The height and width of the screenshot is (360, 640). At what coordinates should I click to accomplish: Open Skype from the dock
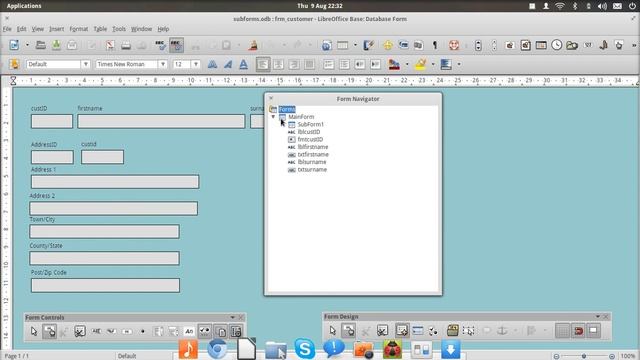point(304,348)
